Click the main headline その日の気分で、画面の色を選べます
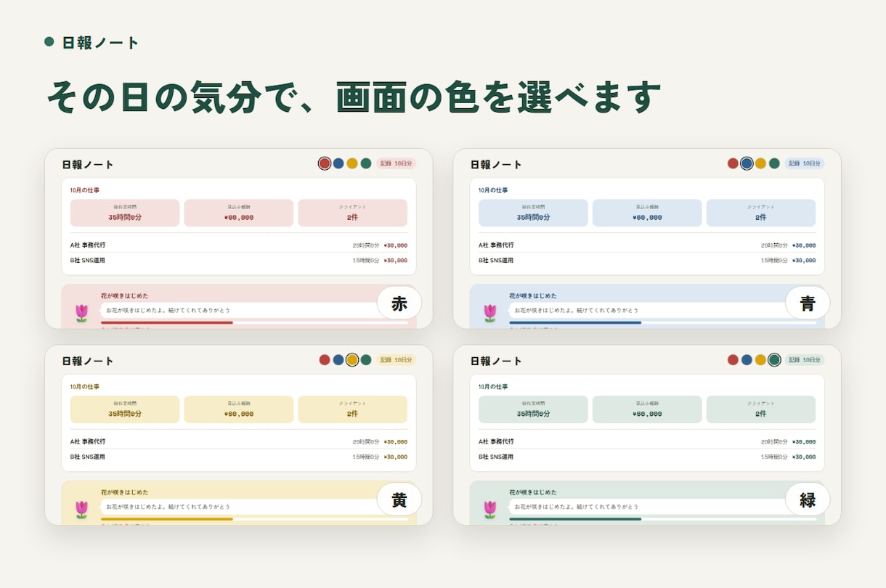Image resolution: width=886 pixels, height=588 pixels. tap(354, 97)
